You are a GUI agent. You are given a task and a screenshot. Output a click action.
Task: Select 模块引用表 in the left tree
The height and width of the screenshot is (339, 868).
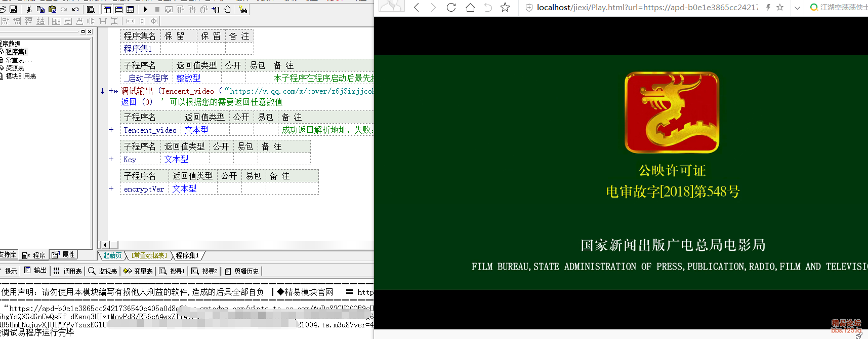21,76
